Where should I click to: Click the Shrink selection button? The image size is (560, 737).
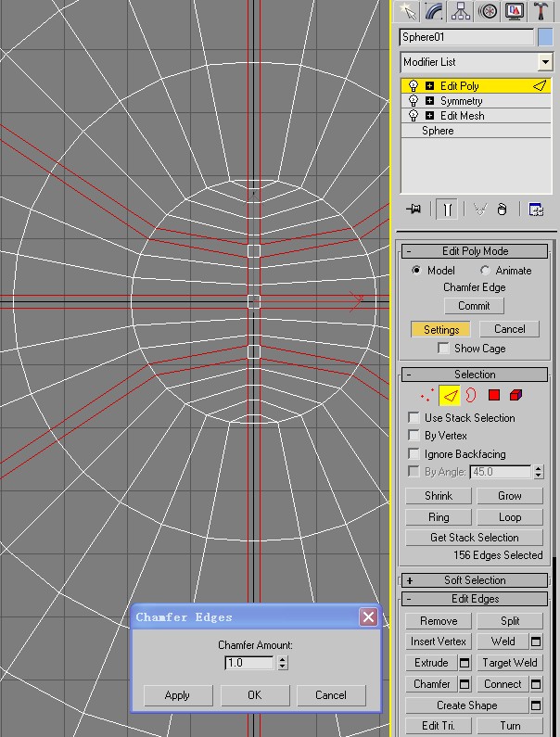pyautogui.click(x=439, y=496)
